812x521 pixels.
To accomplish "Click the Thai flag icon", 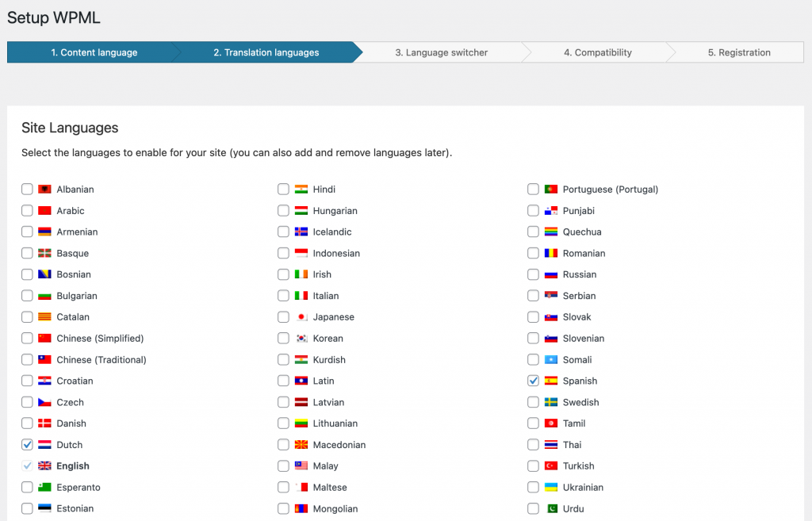I will tap(551, 445).
